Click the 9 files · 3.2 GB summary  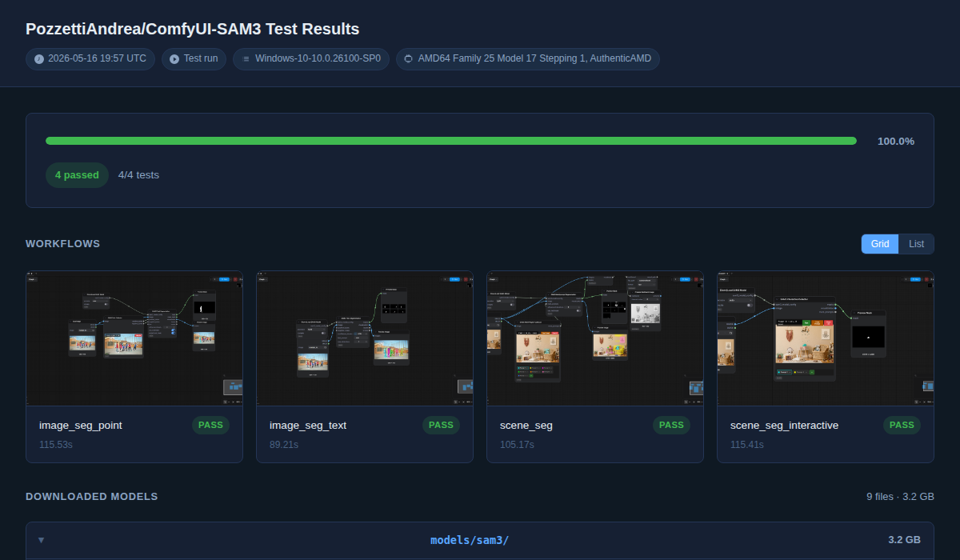pyautogui.click(x=900, y=497)
